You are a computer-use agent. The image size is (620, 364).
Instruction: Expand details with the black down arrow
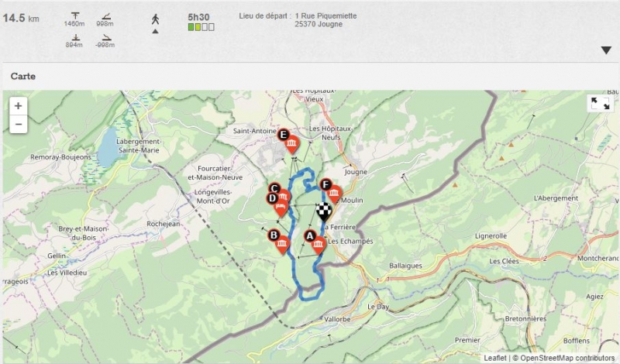click(x=606, y=51)
